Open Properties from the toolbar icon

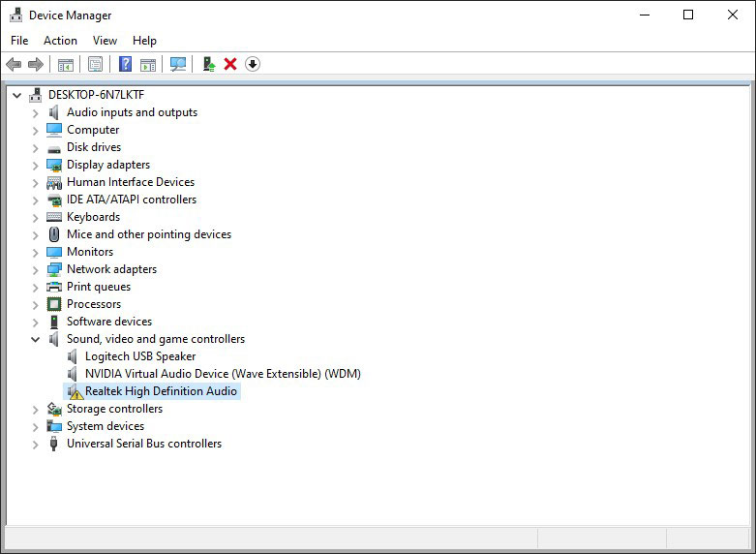(x=96, y=64)
